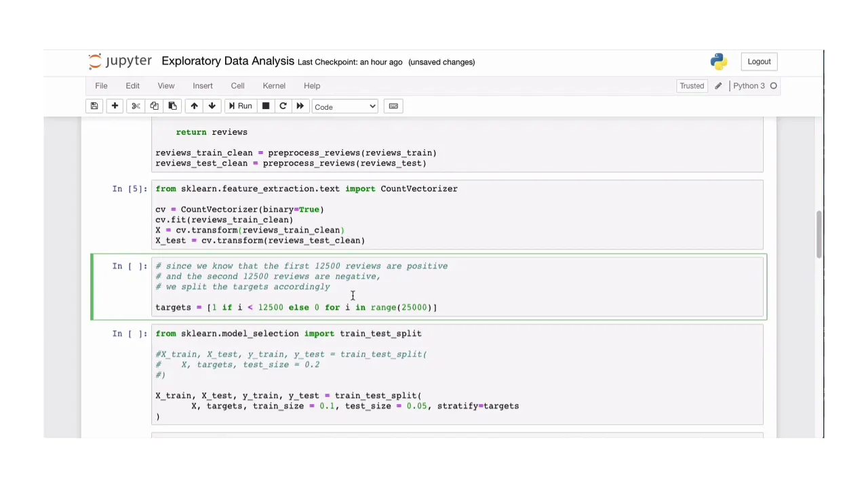Click the 'return reviews' code line
This screenshot has width=868, height=488.
212,132
